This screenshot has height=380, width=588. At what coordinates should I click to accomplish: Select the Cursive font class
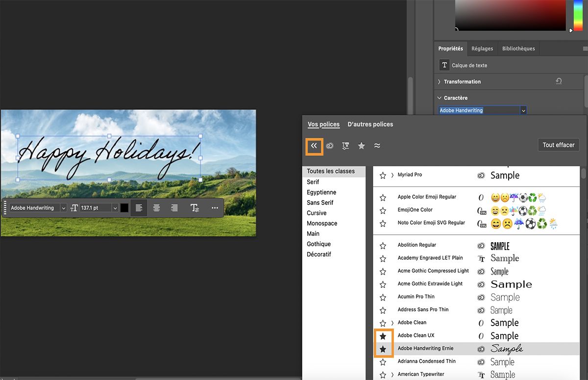coord(317,213)
